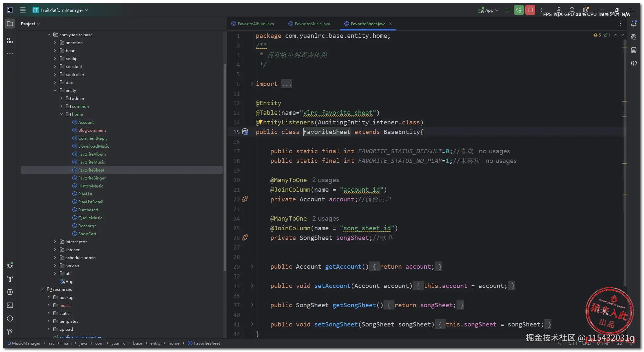This screenshot has height=352, width=644.
Task: Click the gutter icon on line 26
Action: coord(245,238)
